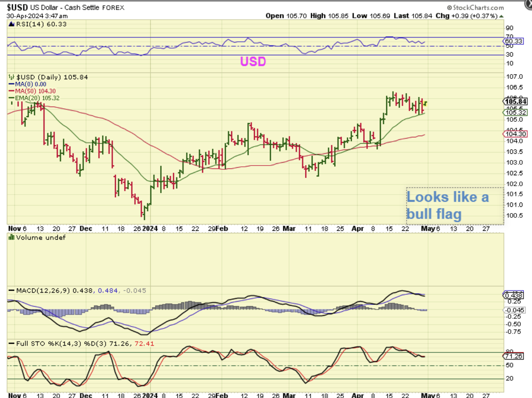Click the $USD ticker symbol title
This screenshot has height=398, width=532.
17,8
